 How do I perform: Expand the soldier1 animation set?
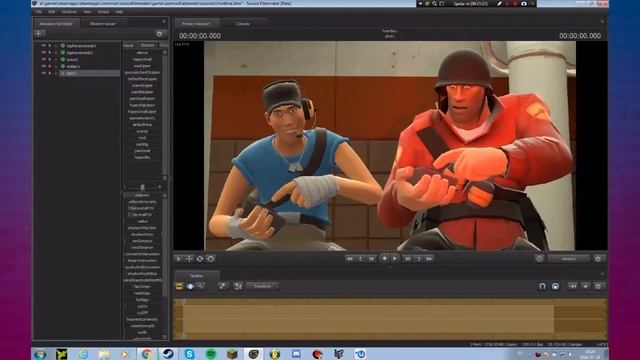point(50,66)
